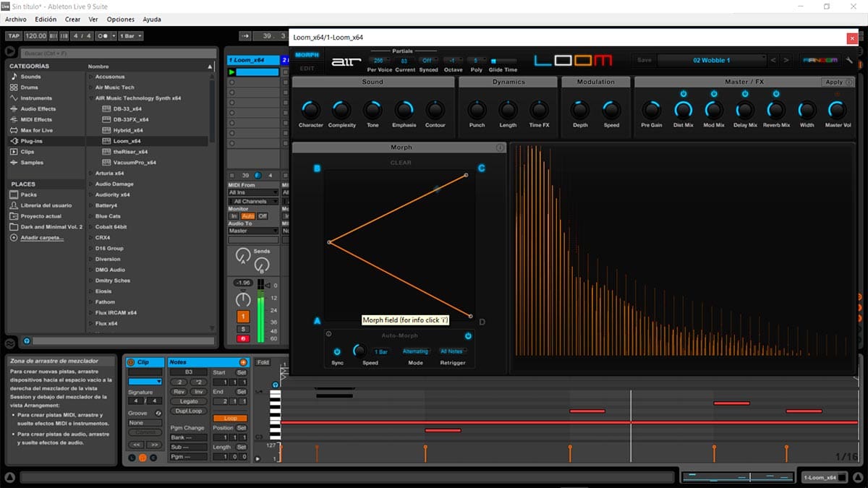Open Librería del usuario place
Viewport: 868px width, 488px height.
[46, 205]
